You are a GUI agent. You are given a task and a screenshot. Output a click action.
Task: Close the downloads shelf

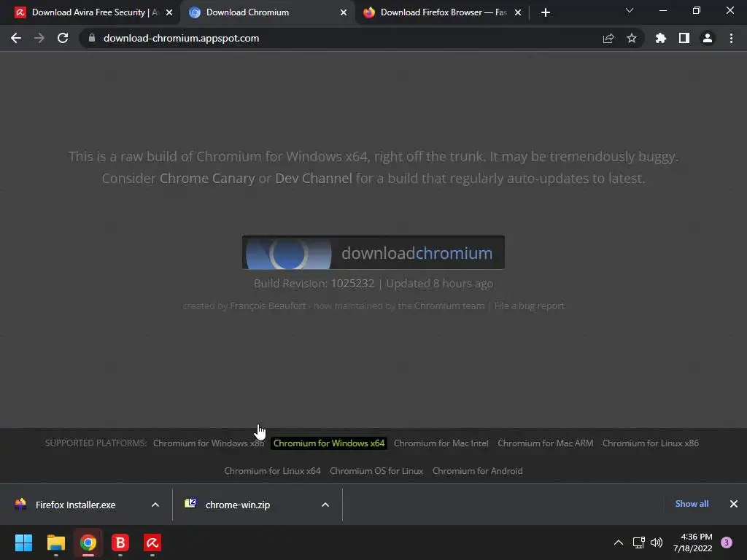tap(734, 504)
